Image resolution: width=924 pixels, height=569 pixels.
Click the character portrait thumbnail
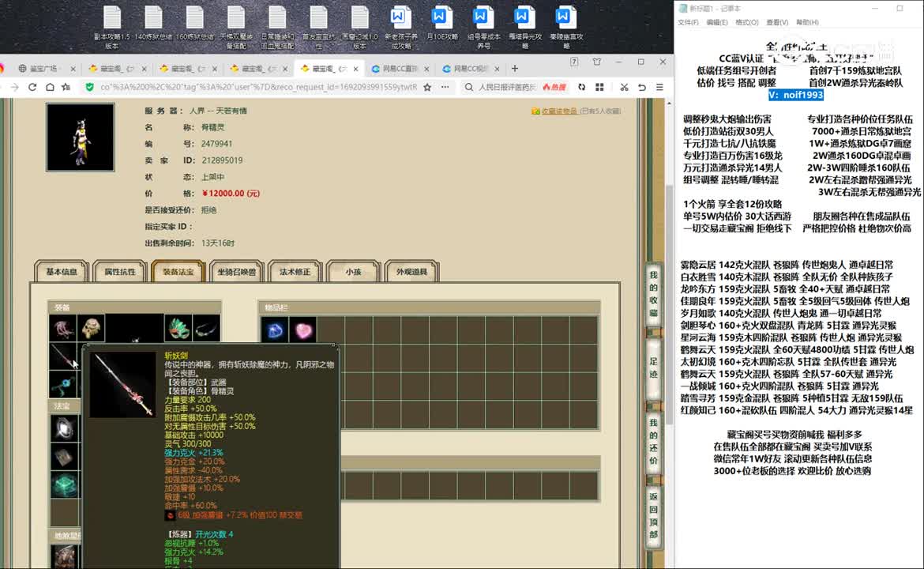pyautogui.click(x=80, y=138)
